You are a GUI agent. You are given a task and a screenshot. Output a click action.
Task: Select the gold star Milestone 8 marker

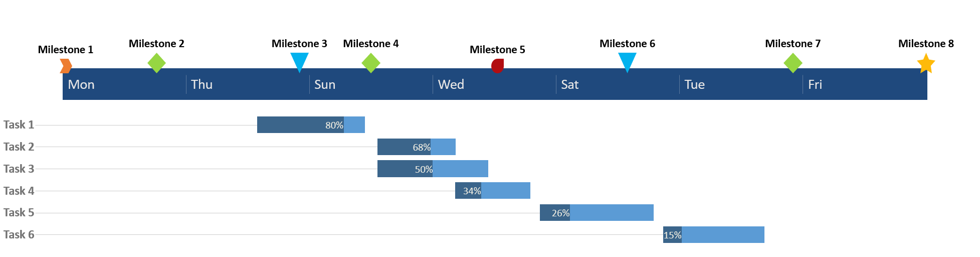926,64
